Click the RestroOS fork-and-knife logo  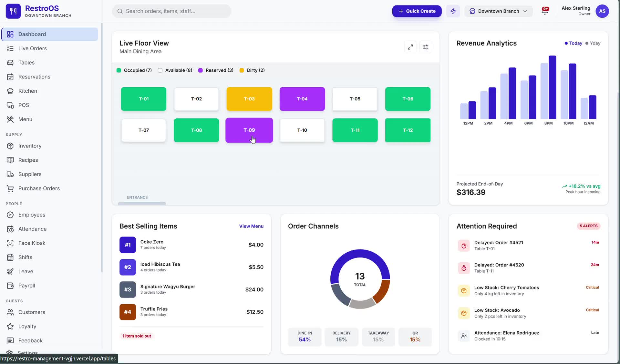coord(13,11)
